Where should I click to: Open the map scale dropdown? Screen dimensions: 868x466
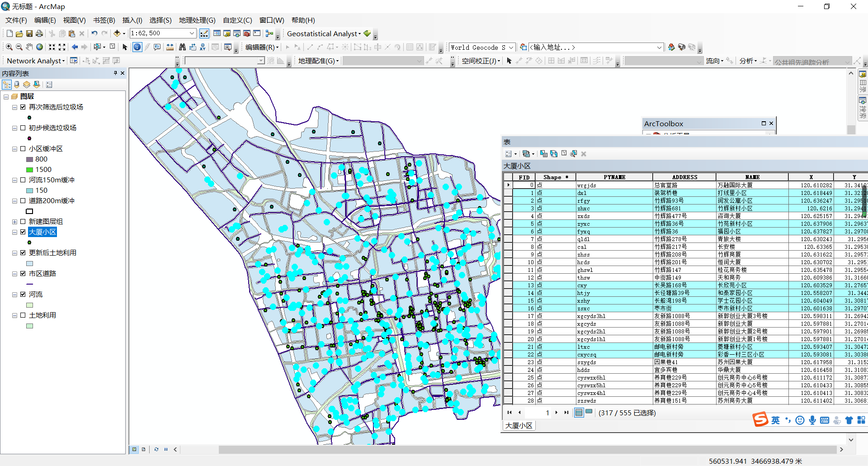[x=192, y=33]
